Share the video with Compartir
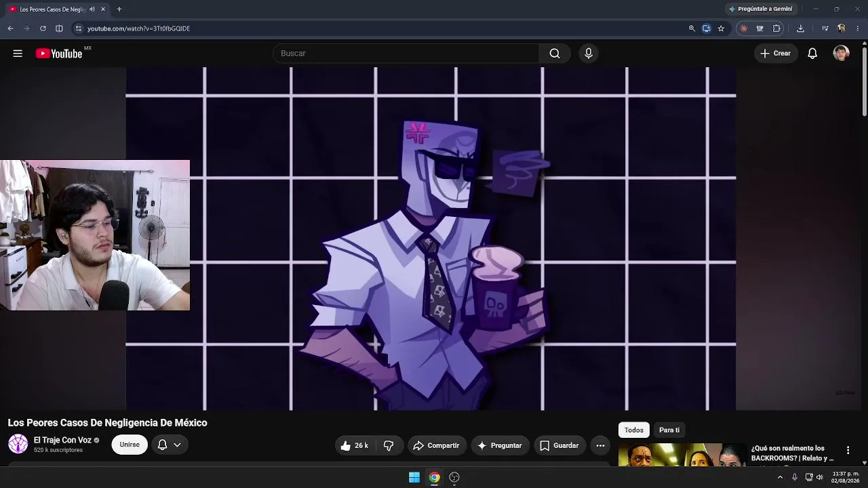The height and width of the screenshot is (488, 868). (x=437, y=445)
